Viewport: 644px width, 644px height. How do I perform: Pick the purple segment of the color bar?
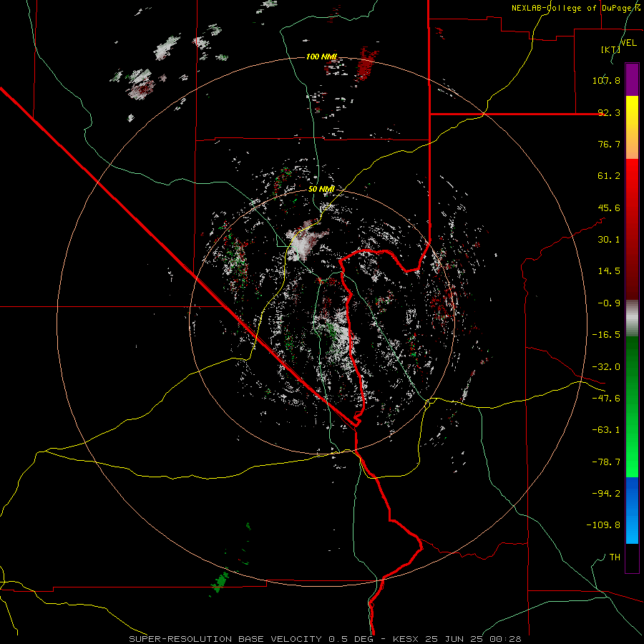pyautogui.click(x=632, y=79)
